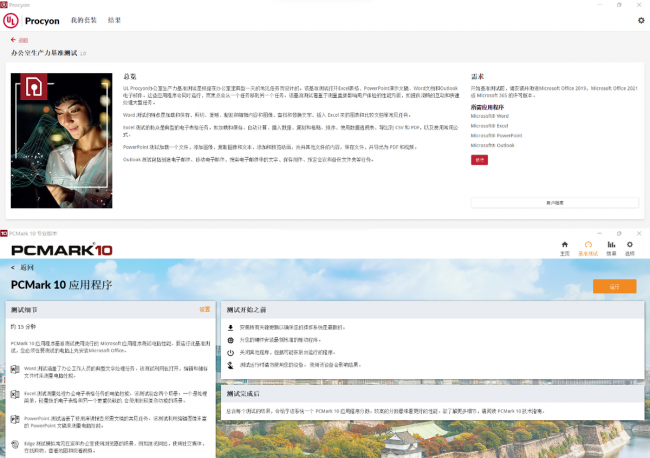Click the red back arrow in Procyon

coord(13,40)
